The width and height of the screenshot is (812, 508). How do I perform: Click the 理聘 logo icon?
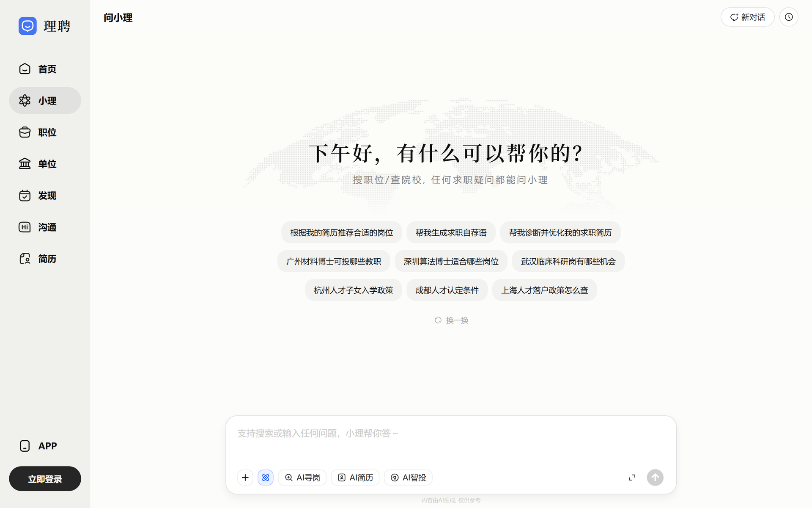click(x=27, y=26)
